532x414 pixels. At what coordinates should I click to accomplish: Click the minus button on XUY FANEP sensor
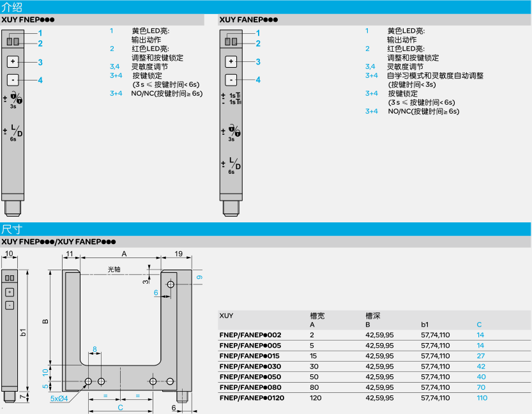[231, 80]
